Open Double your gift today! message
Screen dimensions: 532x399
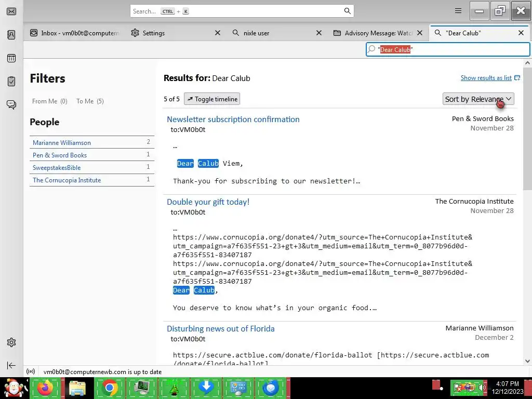click(x=208, y=202)
